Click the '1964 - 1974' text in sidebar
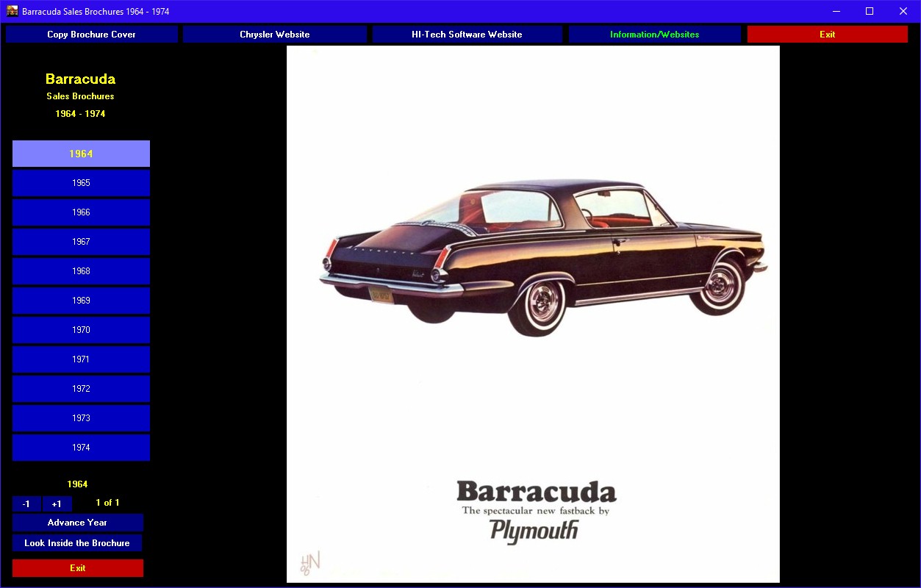 [x=80, y=114]
